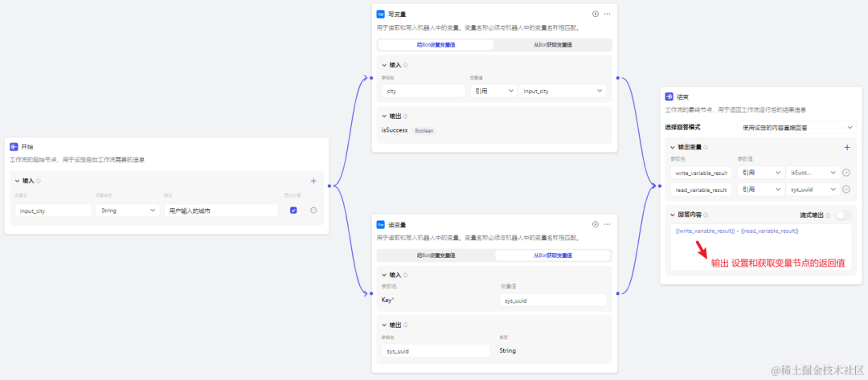The height and width of the screenshot is (380, 868).
Task: Toggle the required checkbox for input_city
Action: [x=293, y=210]
